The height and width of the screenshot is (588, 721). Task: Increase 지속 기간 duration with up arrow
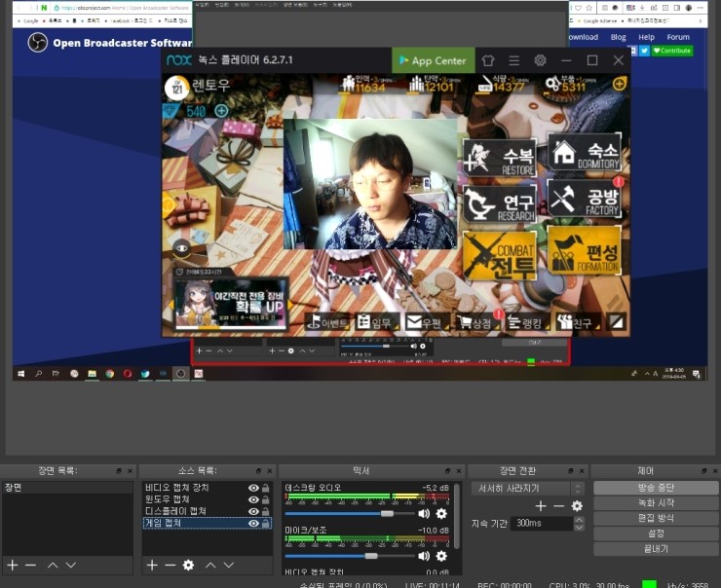[x=580, y=520]
